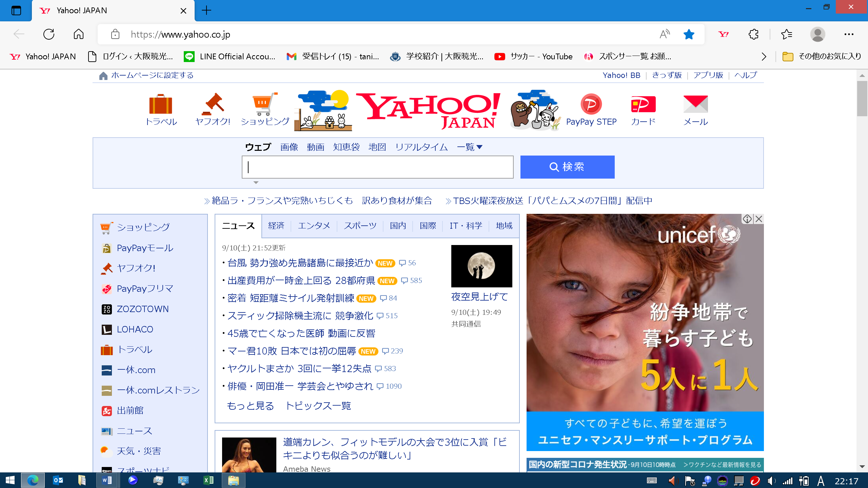Viewport: 868px width, 488px height.
Task: Select リアルタイム search option
Action: [421, 147]
